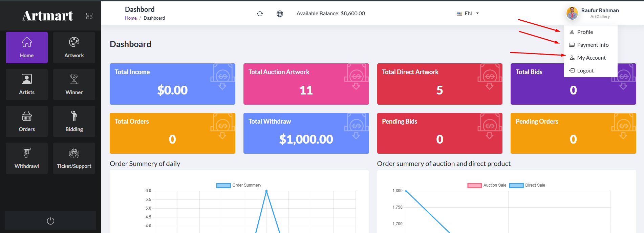Click the Home breadcrumb link
Screen dimensions: 644x233
131,18
